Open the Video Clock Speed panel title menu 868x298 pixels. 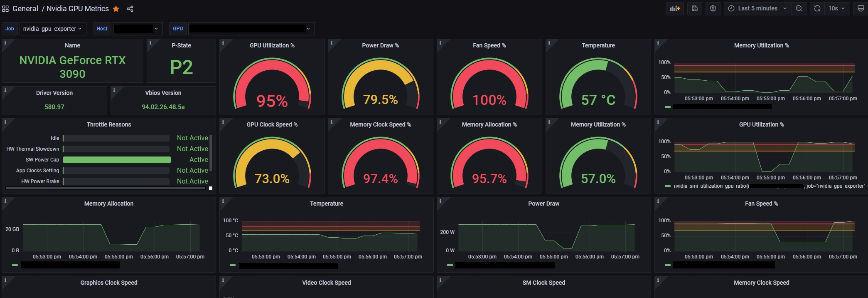[x=327, y=283]
